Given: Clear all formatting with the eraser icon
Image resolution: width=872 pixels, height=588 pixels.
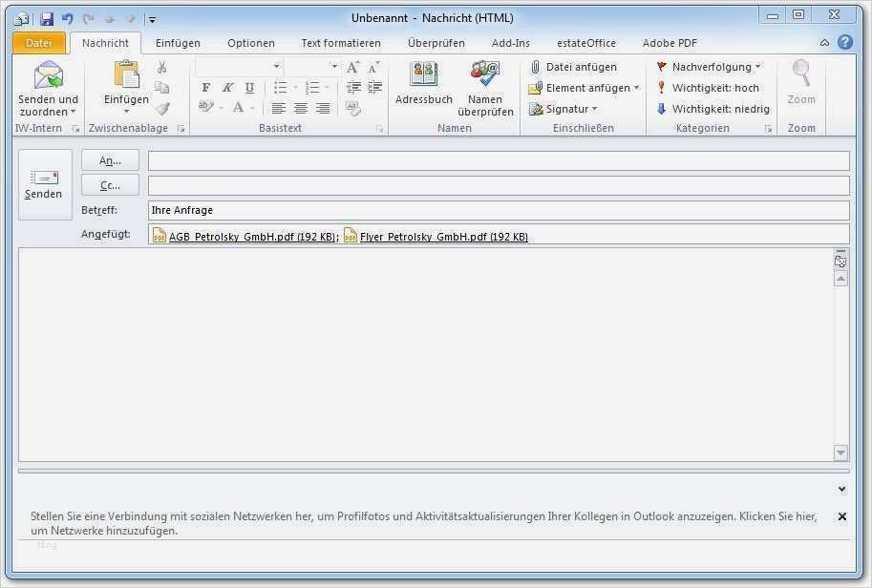Looking at the screenshot, I should point(353,108).
